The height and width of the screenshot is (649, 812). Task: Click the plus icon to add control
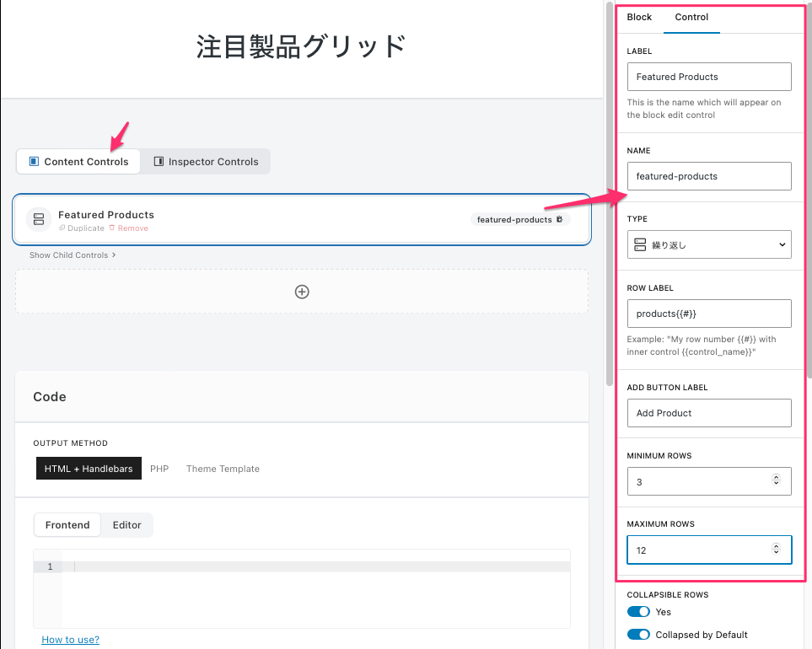click(302, 292)
